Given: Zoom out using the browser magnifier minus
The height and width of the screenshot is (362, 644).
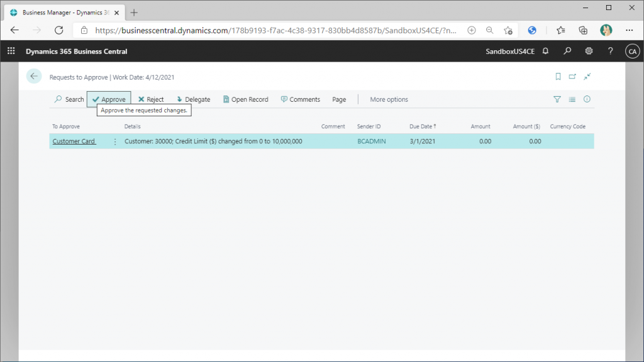Looking at the screenshot, I should (x=489, y=30).
